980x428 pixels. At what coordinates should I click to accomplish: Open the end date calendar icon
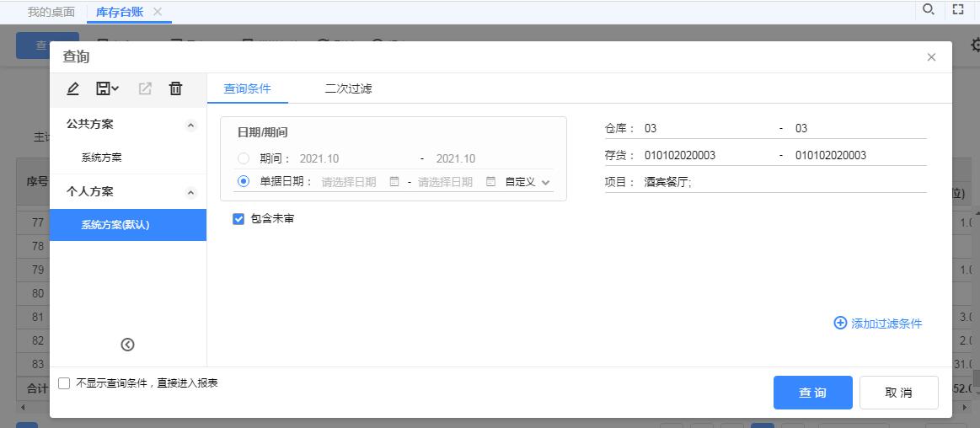pos(490,182)
